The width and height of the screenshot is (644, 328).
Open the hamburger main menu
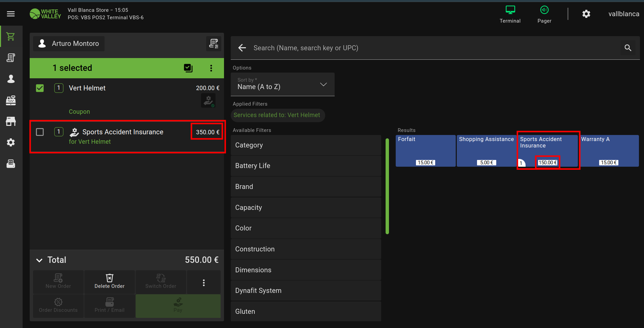(11, 14)
